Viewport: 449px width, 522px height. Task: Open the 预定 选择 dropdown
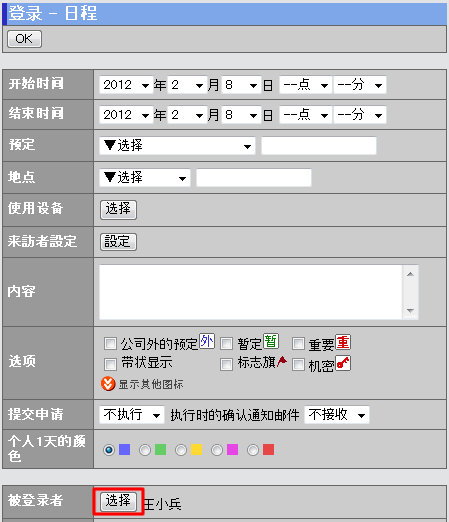point(177,146)
